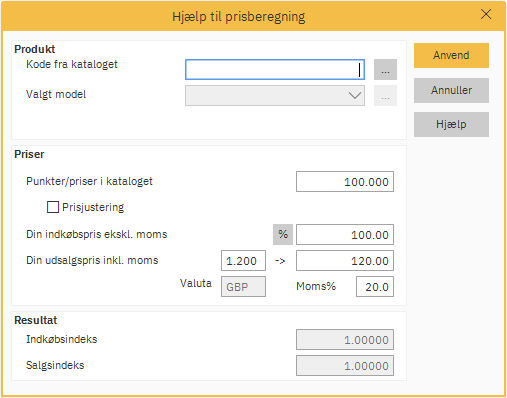This screenshot has height=398, width=507.
Task: Click the Kode fra kataloget label
Action: (72, 64)
